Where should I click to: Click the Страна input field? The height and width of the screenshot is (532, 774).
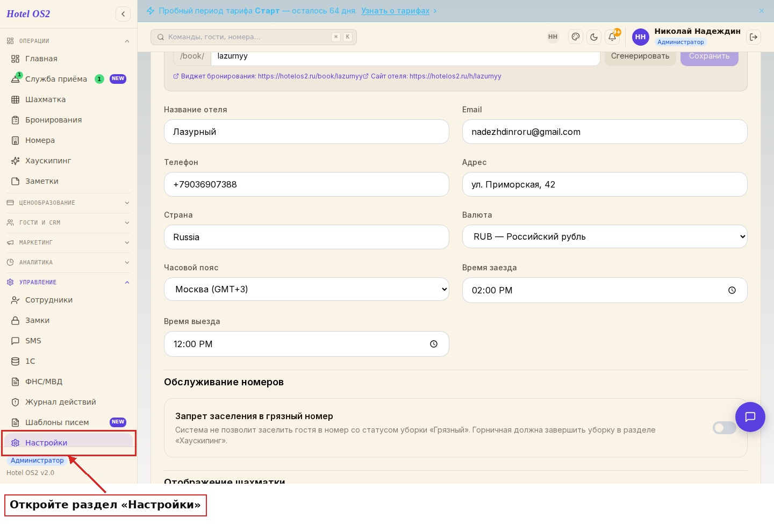pos(306,237)
